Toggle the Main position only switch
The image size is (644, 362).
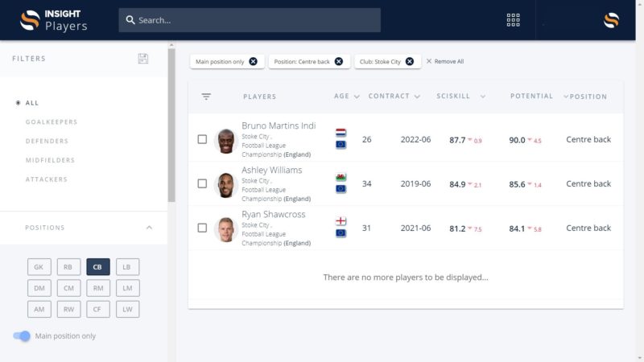(22, 335)
